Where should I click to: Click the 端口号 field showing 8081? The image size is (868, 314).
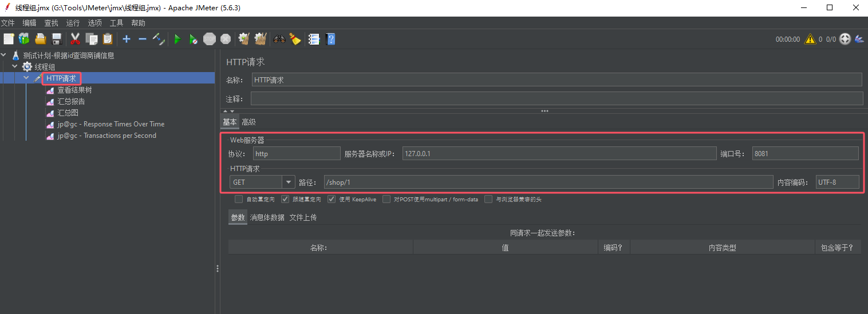click(x=806, y=153)
